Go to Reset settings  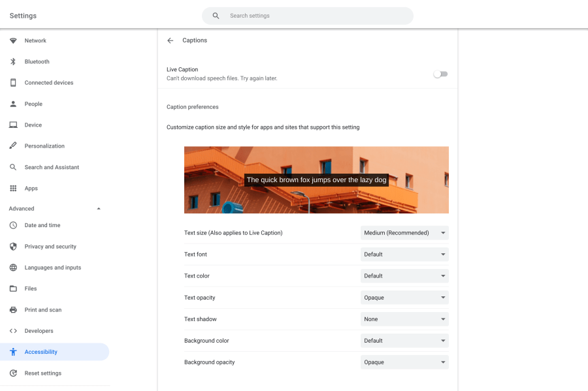42,373
